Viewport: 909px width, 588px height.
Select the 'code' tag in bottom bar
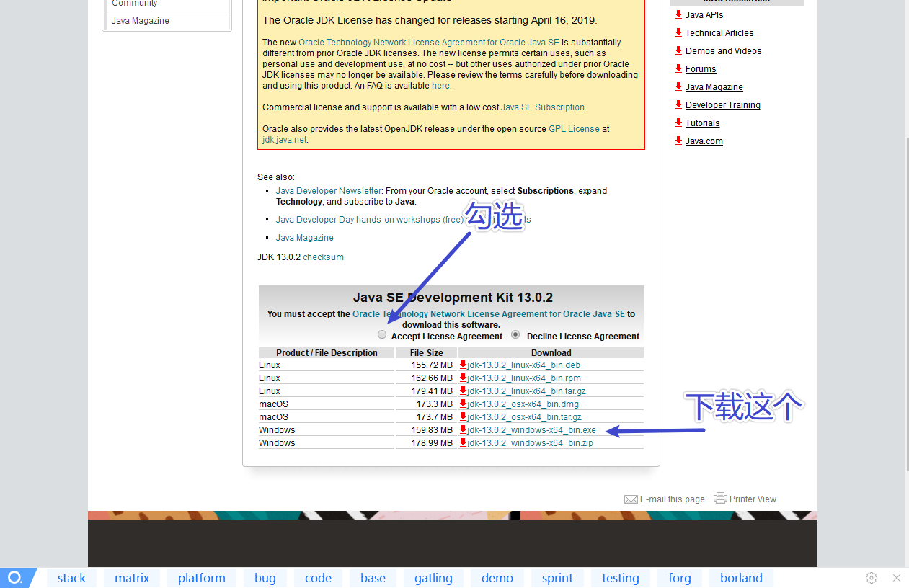pos(318,578)
